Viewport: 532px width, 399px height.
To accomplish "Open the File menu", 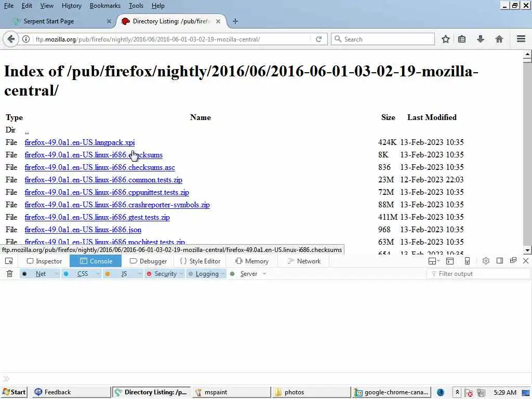I will [x=8, y=6].
